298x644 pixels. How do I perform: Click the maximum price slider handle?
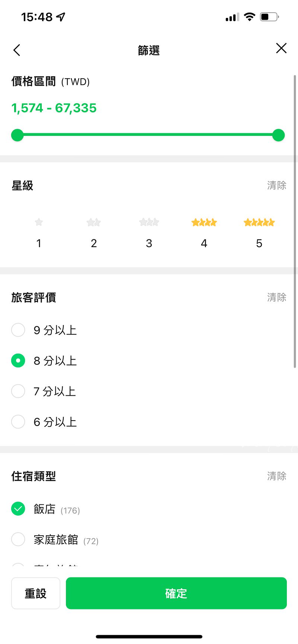pyautogui.click(x=278, y=135)
